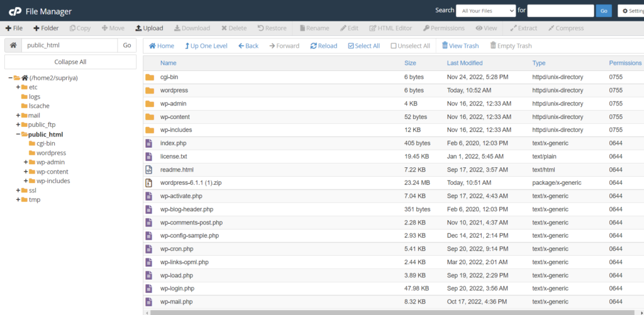Viewport: 644px width, 315px height.
Task: Sort files by Name column header
Action: coord(169,63)
